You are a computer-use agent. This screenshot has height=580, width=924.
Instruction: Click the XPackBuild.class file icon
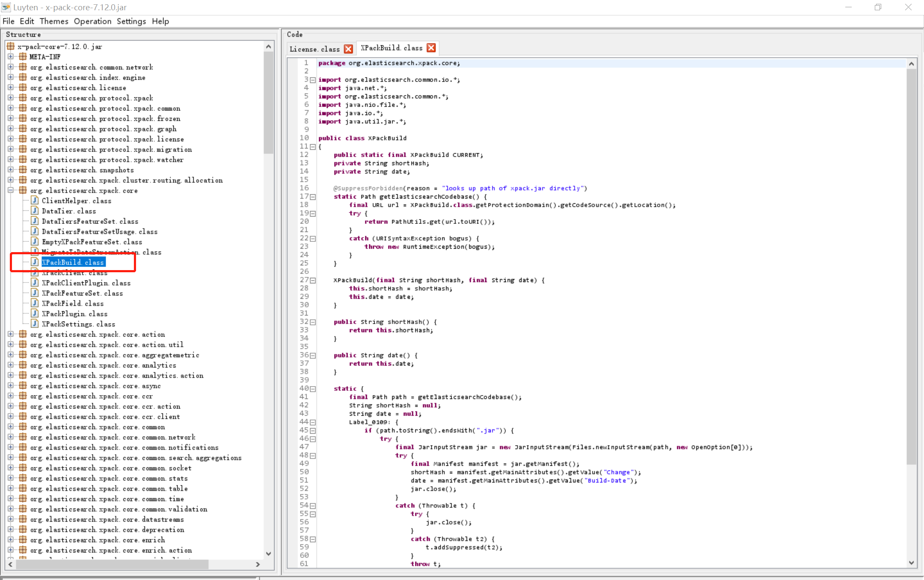[35, 262]
